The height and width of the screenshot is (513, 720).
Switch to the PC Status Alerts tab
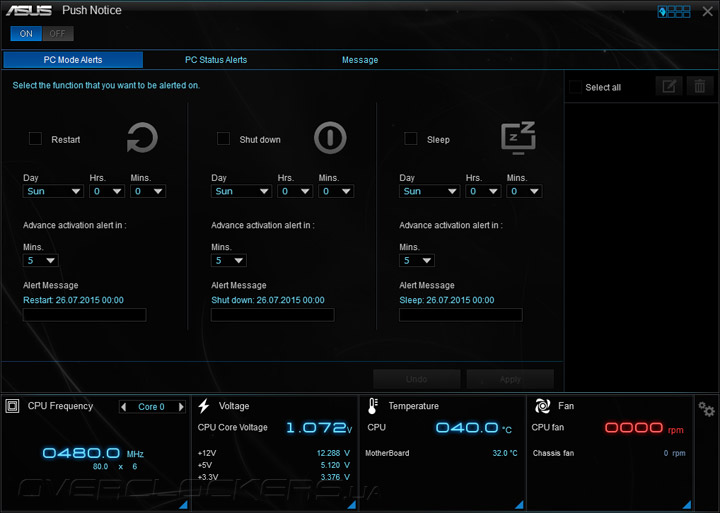[x=216, y=60]
